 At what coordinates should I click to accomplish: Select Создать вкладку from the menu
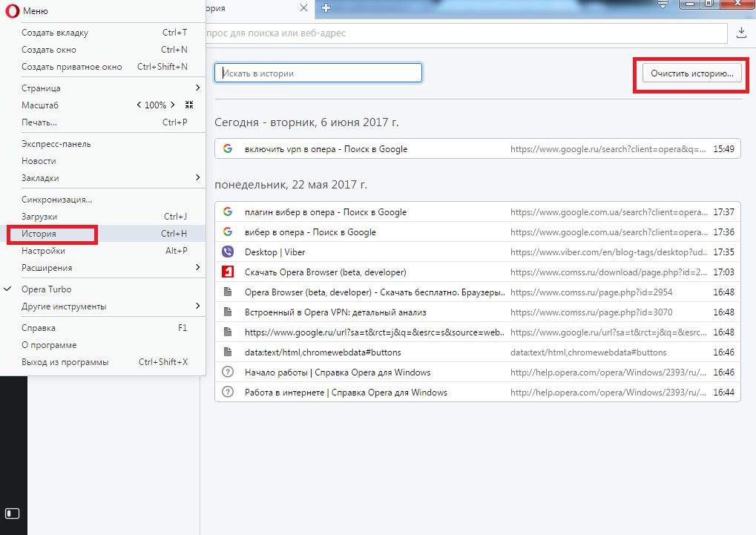102,33
